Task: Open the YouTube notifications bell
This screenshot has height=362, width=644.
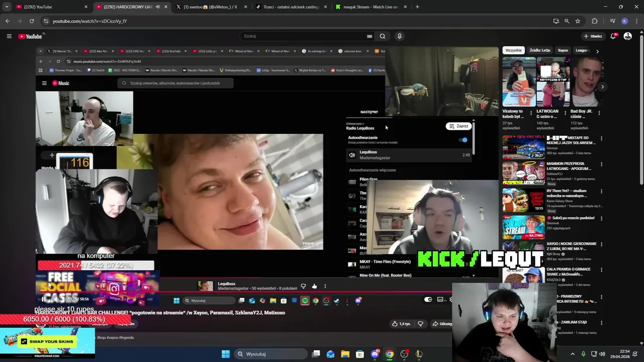Action: coord(613,36)
